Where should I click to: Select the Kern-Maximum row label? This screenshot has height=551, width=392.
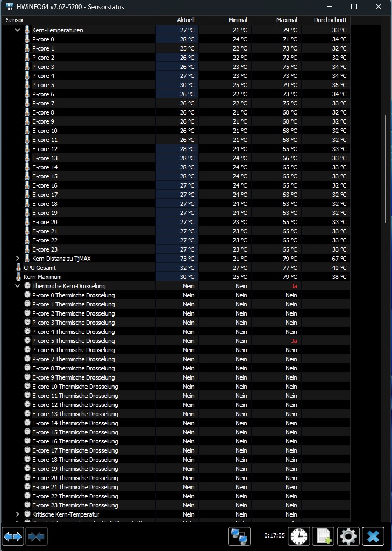(42, 276)
